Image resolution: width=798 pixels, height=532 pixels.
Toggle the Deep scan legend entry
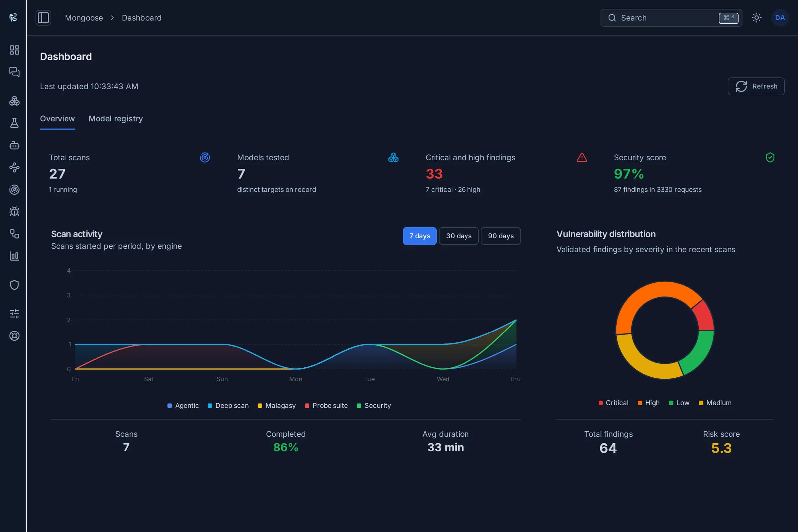coord(228,405)
